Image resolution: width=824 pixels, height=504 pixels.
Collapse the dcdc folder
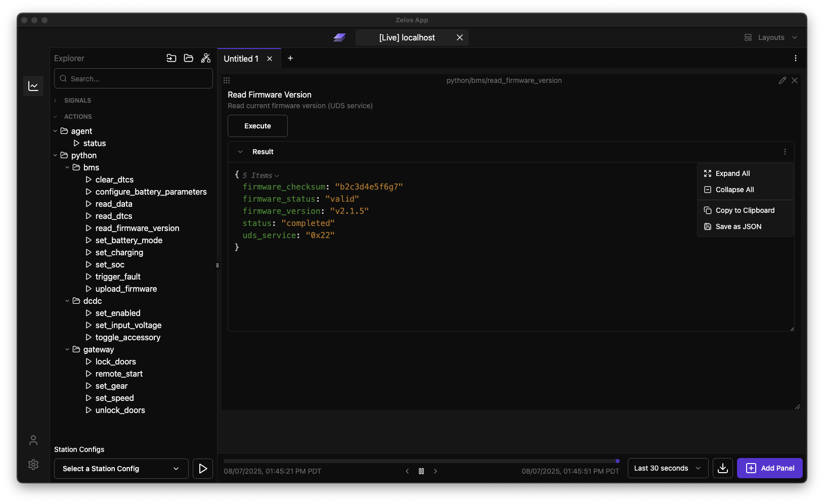pyautogui.click(x=67, y=301)
